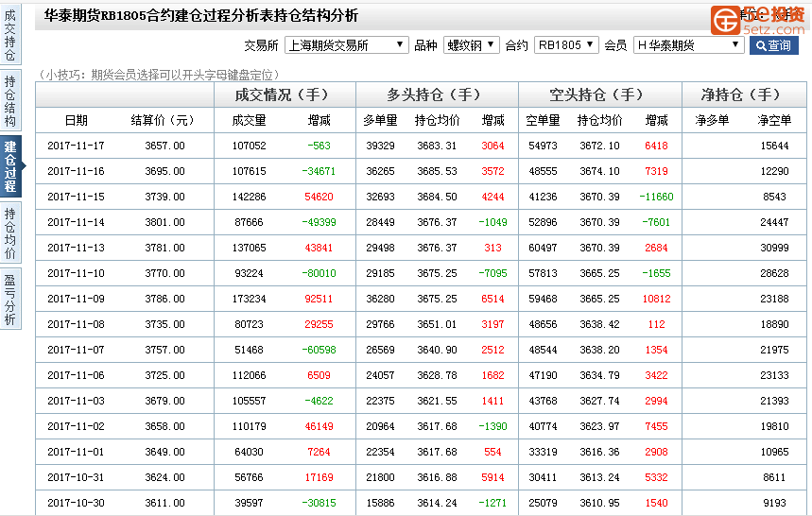Click the 结算价（元） column header
The width and height of the screenshot is (812, 516).
[162, 121]
